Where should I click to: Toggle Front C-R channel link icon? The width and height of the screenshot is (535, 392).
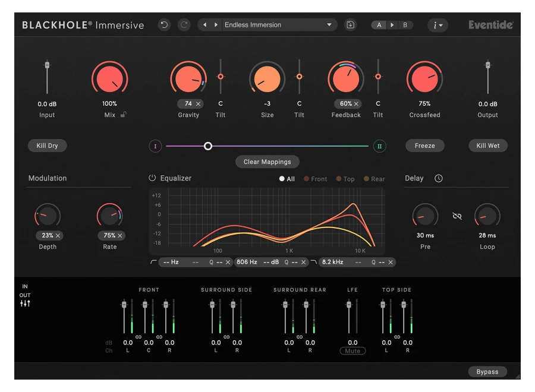[159, 337]
